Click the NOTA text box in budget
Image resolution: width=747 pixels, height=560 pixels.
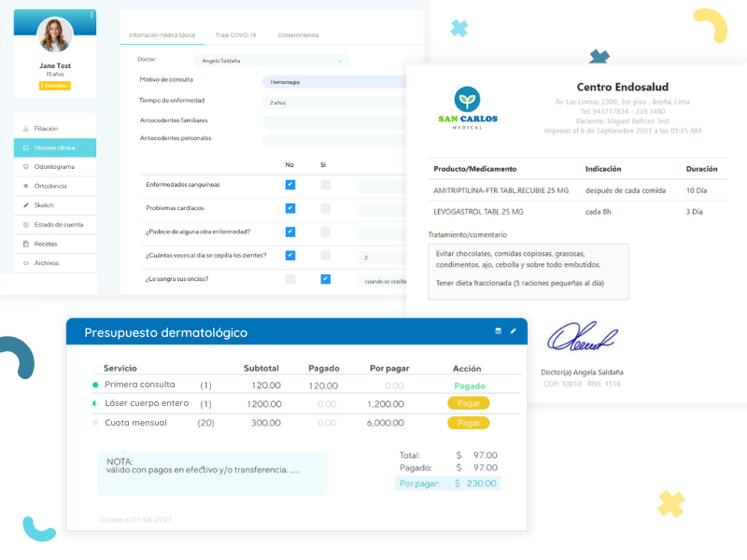[212, 473]
